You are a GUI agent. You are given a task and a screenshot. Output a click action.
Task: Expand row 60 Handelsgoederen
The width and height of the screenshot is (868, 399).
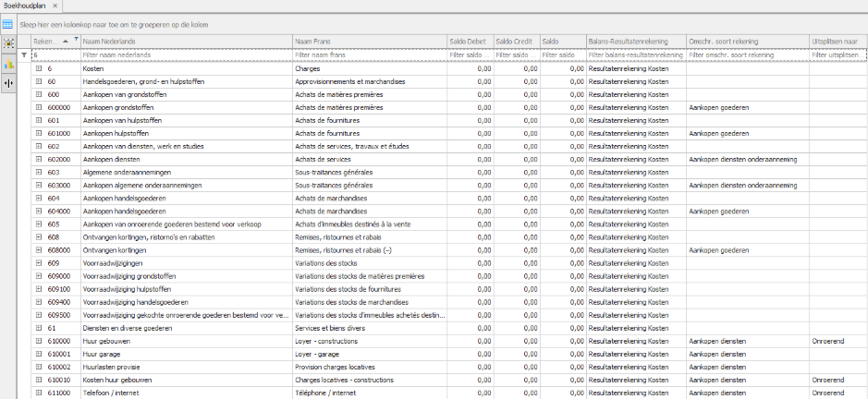39,81
